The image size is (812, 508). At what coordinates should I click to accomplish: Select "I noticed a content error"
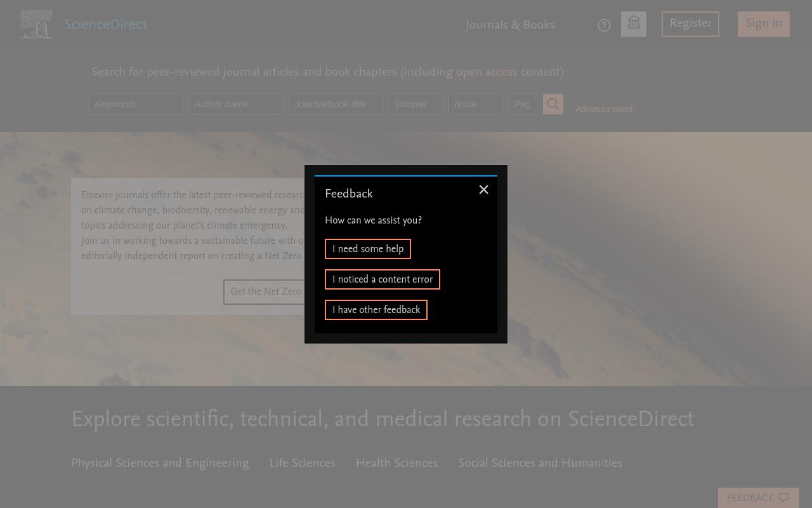click(x=383, y=279)
